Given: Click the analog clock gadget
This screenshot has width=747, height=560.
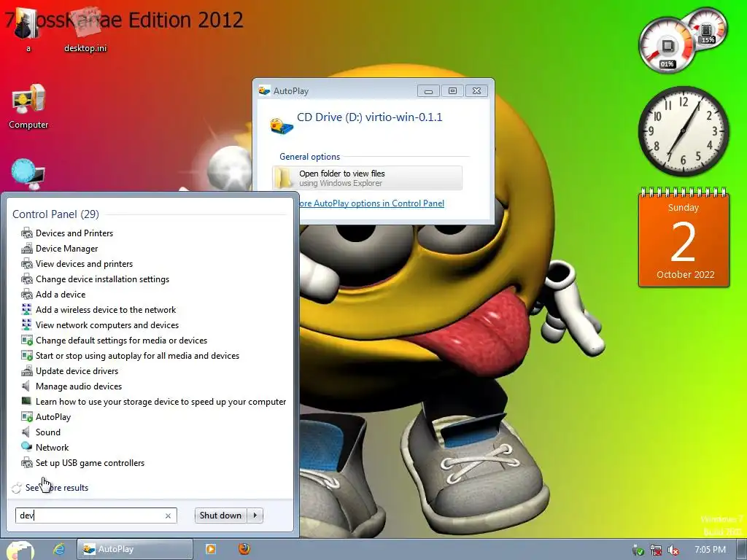Looking at the screenshot, I should tap(684, 131).
